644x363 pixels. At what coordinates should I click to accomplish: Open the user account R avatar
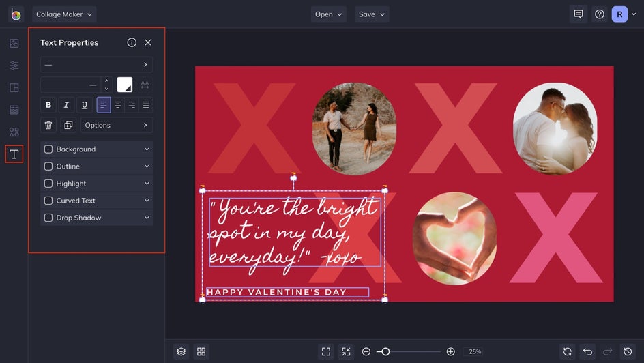pos(619,14)
